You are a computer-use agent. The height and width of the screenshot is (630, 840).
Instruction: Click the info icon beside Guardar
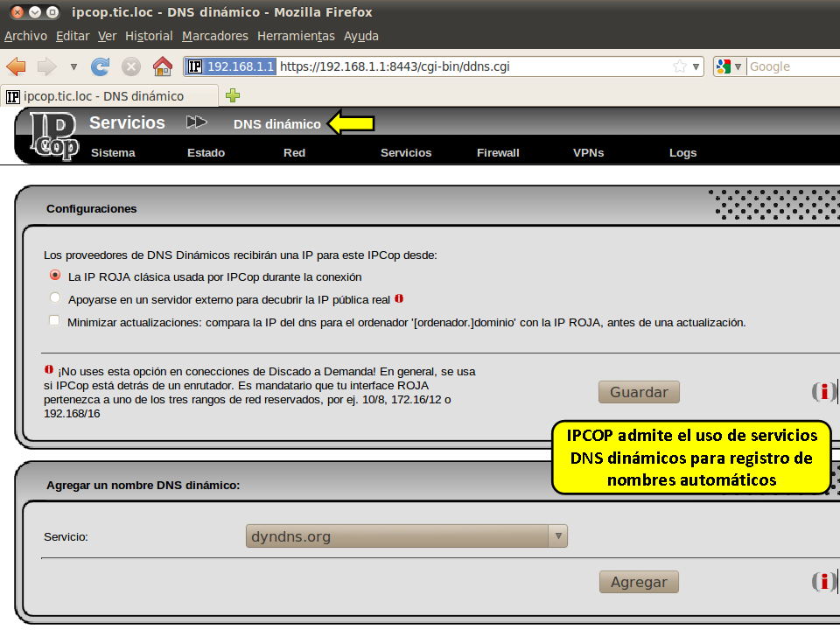(x=822, y=392)
